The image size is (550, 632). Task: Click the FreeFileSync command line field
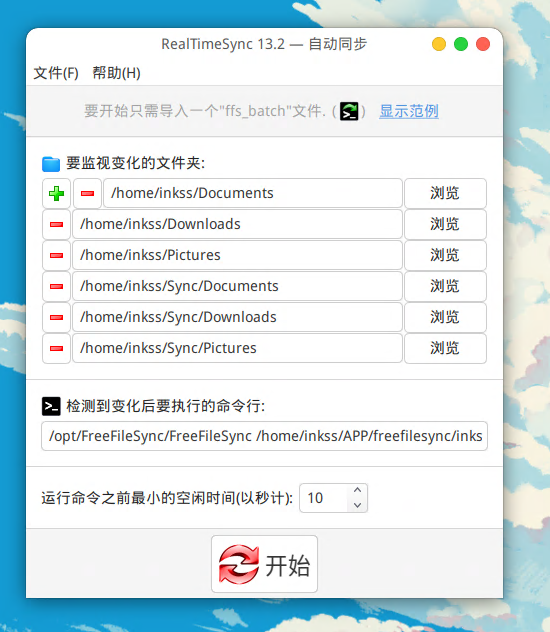(264, 436)
